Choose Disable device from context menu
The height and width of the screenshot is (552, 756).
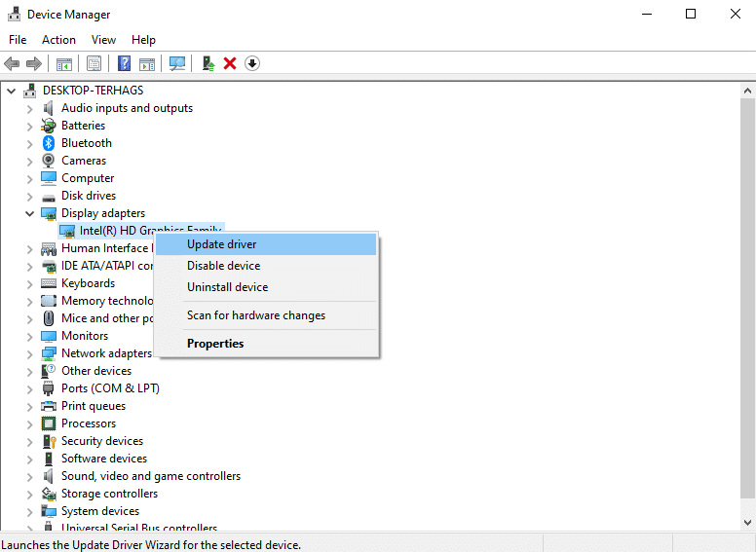click(x=266, y=266)
